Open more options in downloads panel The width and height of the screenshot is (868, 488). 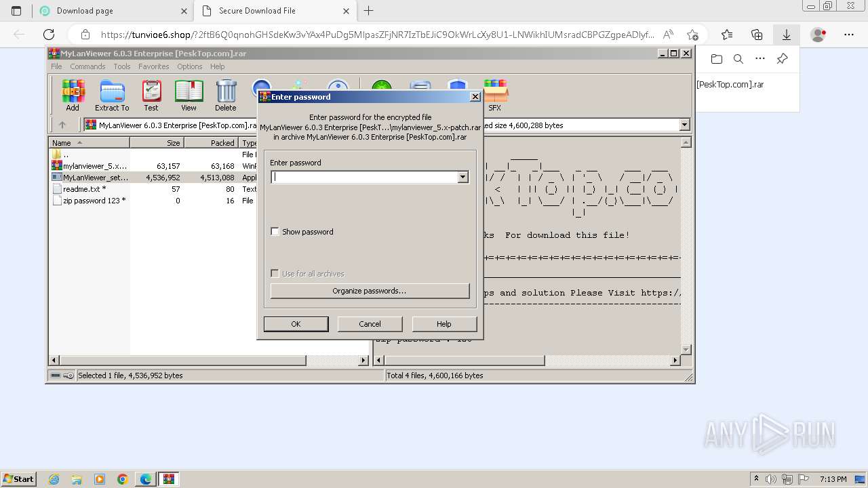(x=760, y=59)
